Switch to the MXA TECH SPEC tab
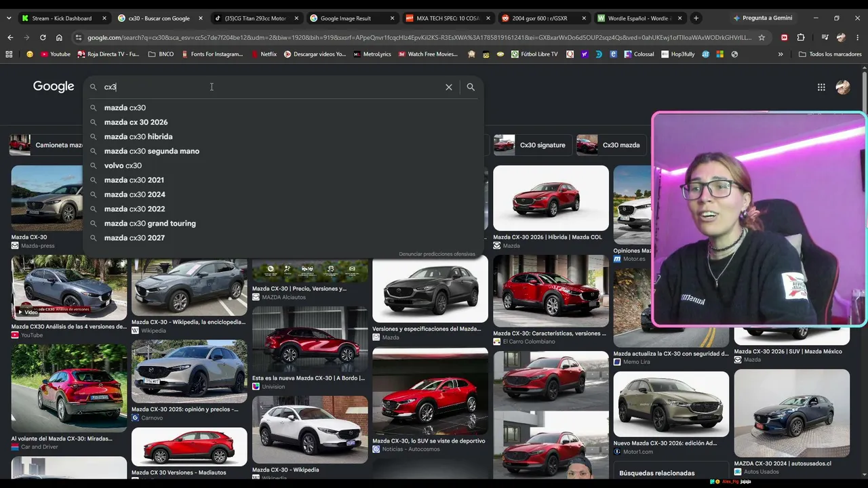 click(448, 18)
